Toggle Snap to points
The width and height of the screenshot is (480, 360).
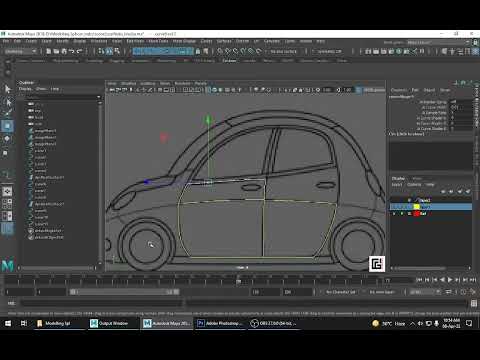(235, 51)
